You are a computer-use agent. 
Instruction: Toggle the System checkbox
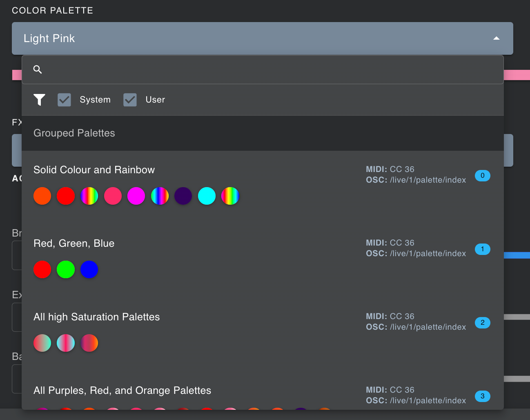tap(64, 100)
